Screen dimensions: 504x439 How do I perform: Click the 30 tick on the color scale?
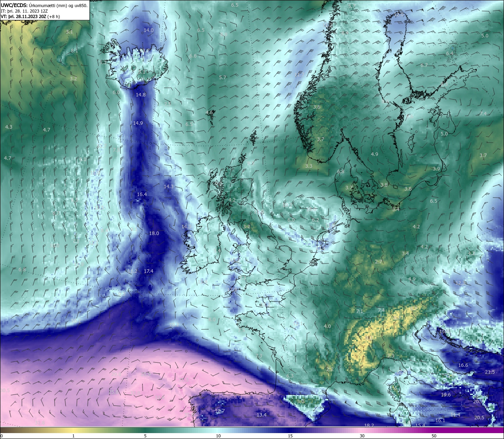(362, 436)
